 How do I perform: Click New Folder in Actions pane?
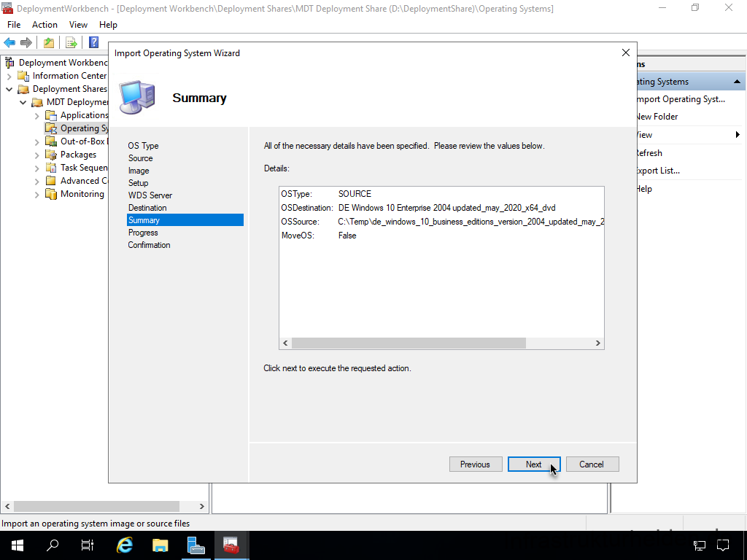point(657,117)
